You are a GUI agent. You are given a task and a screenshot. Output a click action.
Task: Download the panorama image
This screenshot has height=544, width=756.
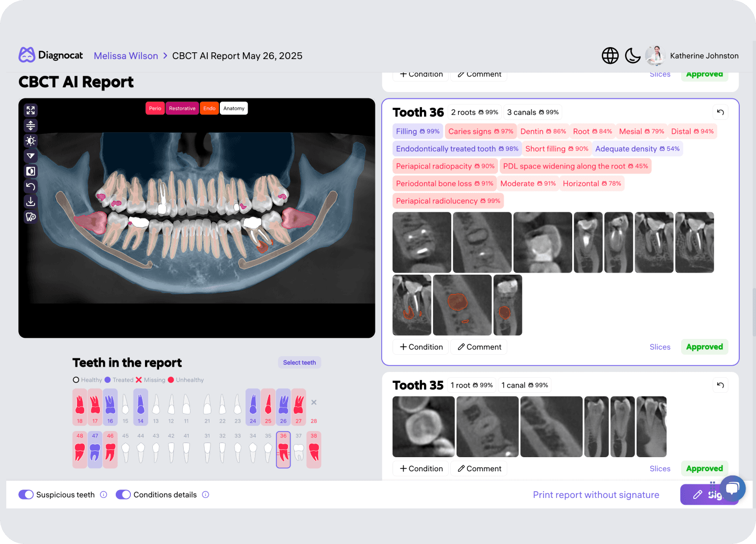[31, 201]
